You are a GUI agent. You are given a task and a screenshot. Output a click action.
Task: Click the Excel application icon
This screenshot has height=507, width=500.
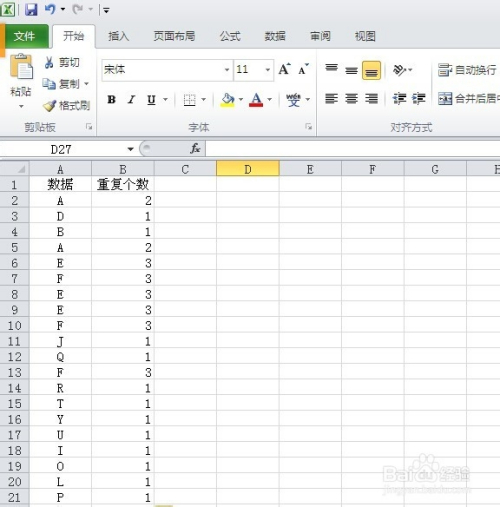8,9
